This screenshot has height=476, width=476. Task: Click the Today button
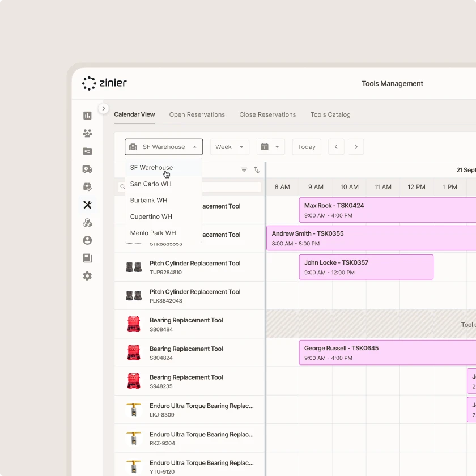pos(307,147)
